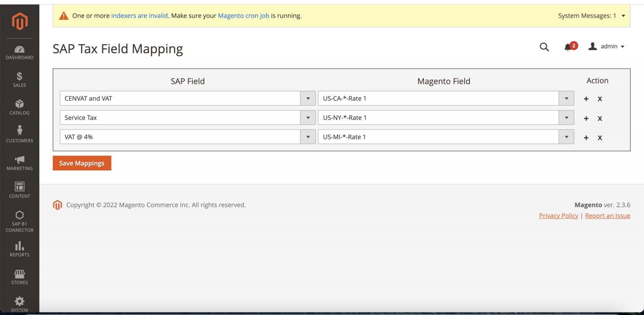Select the Catalog sidebar icon

19,106
